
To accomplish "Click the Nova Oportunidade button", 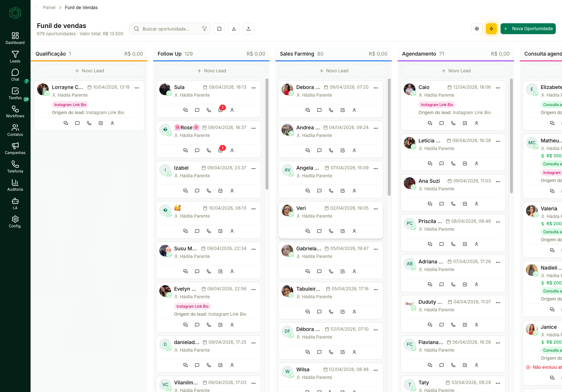I will (528, 29).
